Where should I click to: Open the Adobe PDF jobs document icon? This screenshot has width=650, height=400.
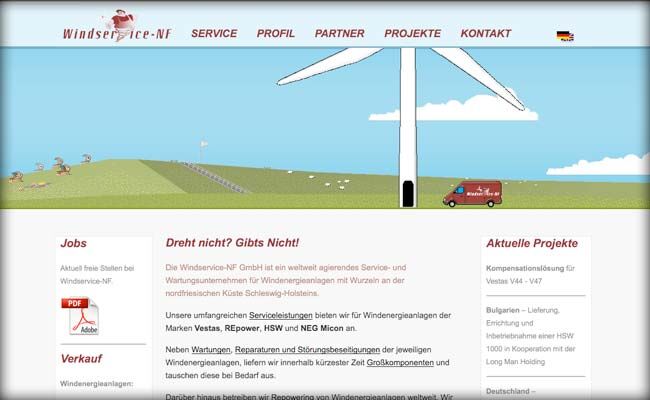[x=80, y=315]
